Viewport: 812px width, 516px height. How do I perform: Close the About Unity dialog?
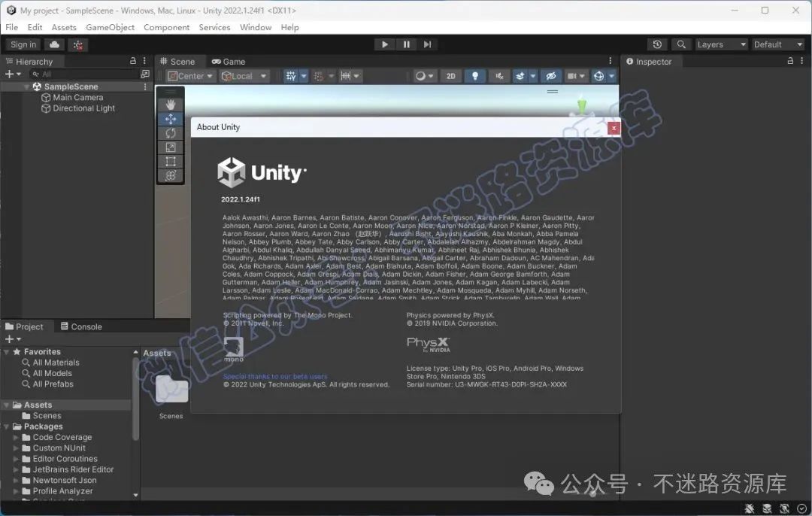614,128
